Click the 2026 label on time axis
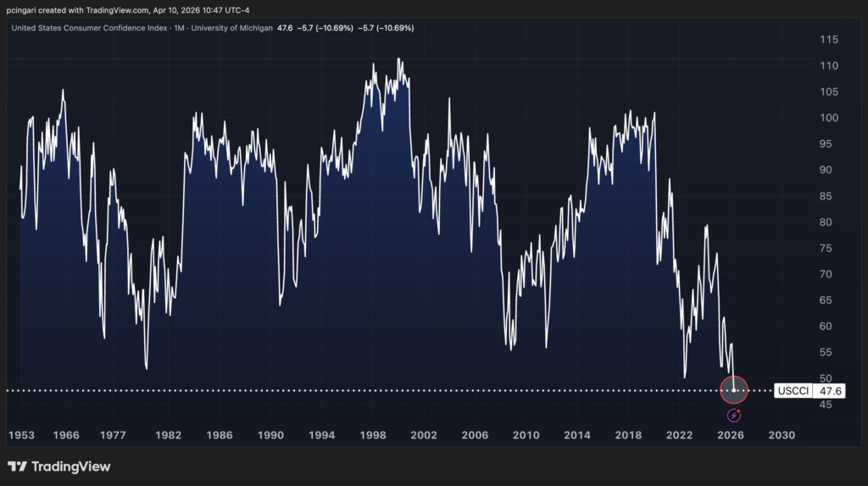The width and height of the screenshot is (868, 486). coord(730,435)
